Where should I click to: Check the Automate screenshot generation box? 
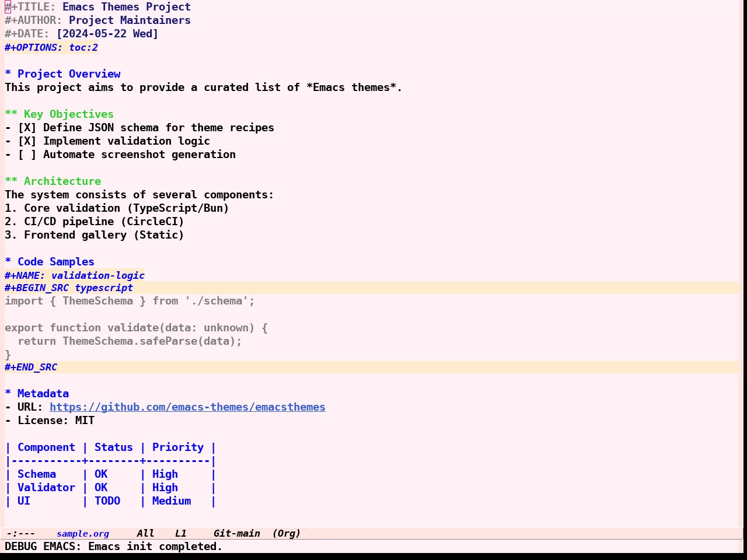tap(27, 155)
